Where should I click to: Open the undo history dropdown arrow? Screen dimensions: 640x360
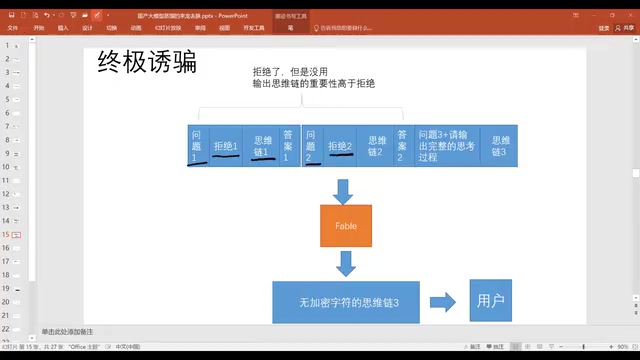54,16
